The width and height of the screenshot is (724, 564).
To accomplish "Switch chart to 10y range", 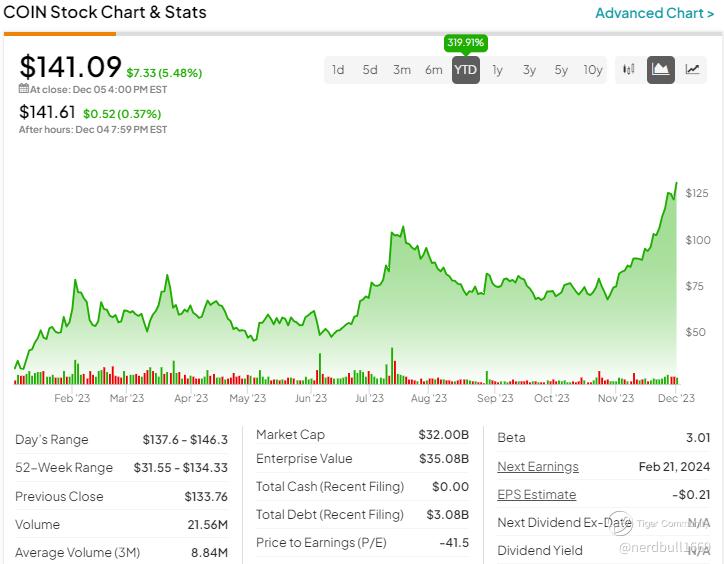I will coord(593,70).
